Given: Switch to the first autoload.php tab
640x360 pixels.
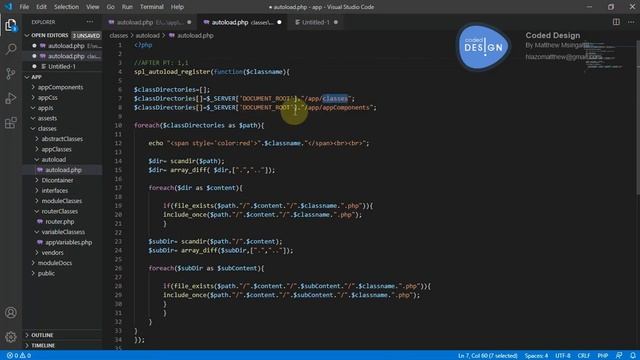Looking at the screenshot, I should coord(150,22).
